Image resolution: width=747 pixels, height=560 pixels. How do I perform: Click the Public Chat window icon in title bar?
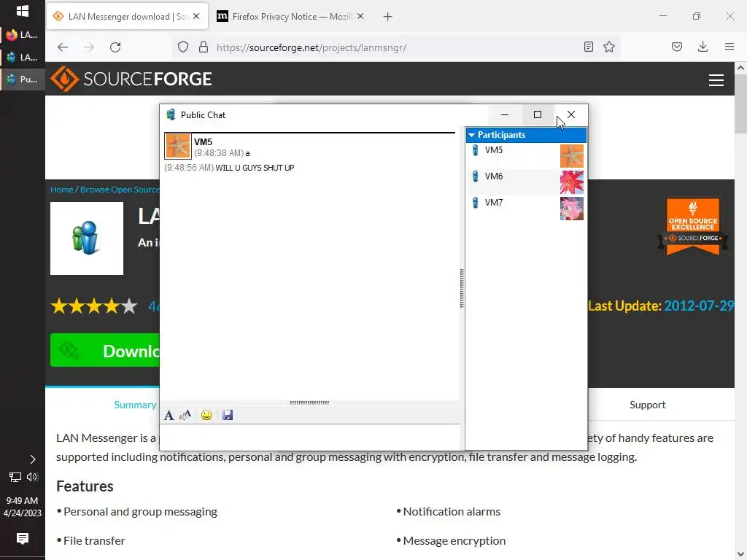[171, 114]
